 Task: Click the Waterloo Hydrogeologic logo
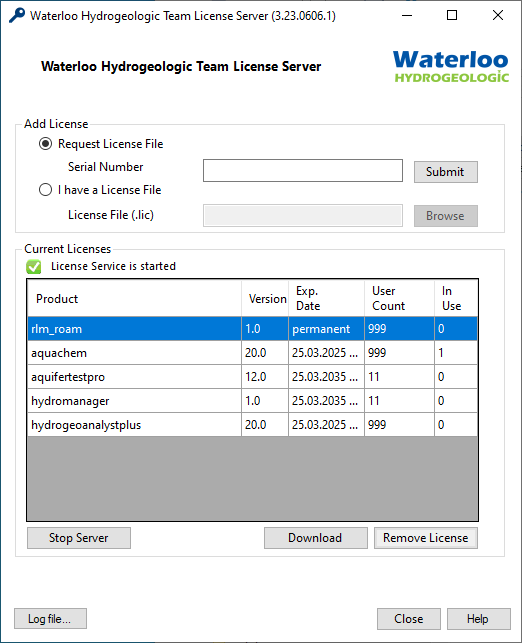[x=451, y=66]
